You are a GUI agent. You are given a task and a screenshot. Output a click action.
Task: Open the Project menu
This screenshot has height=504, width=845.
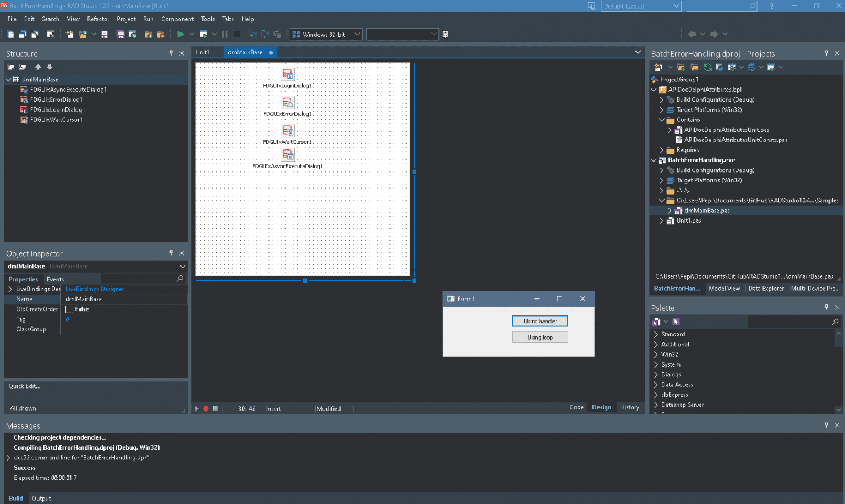point(126,19)
